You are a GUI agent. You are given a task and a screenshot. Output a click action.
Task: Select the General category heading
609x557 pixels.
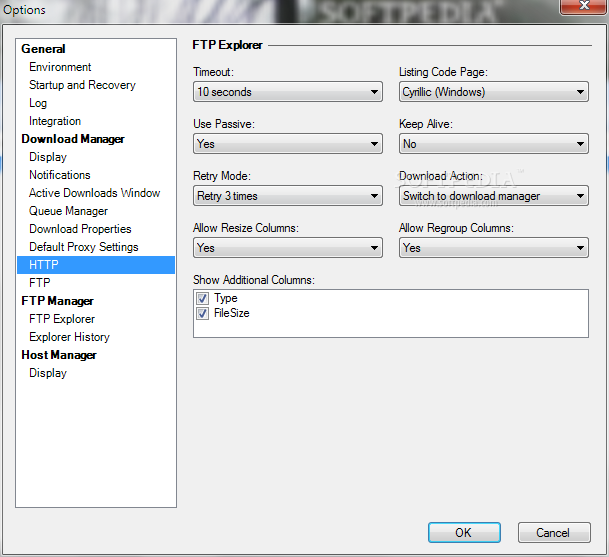click(x=43, y=49)
